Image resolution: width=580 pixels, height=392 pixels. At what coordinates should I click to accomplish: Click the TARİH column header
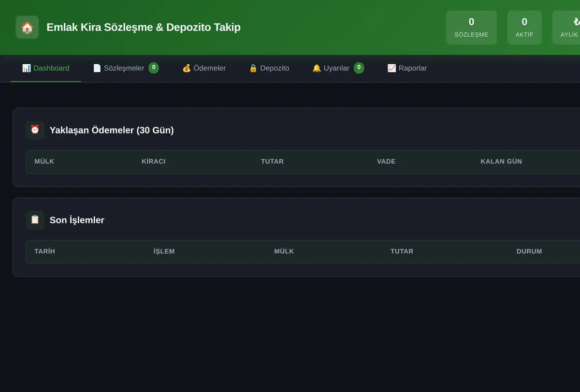[x=45, y=251]
